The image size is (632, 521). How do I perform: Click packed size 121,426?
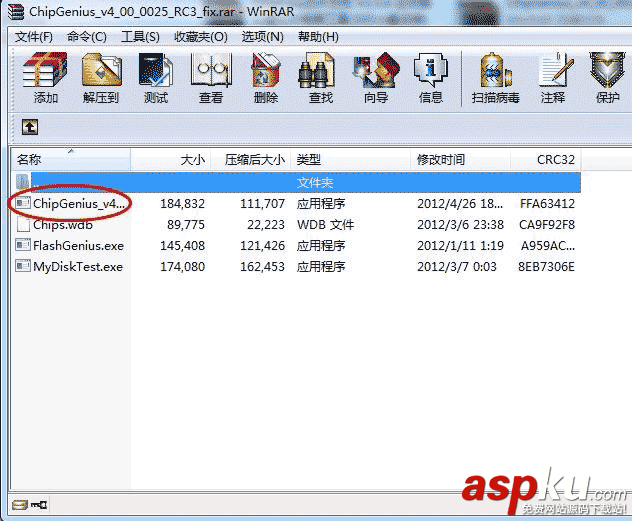click(262, 245)
